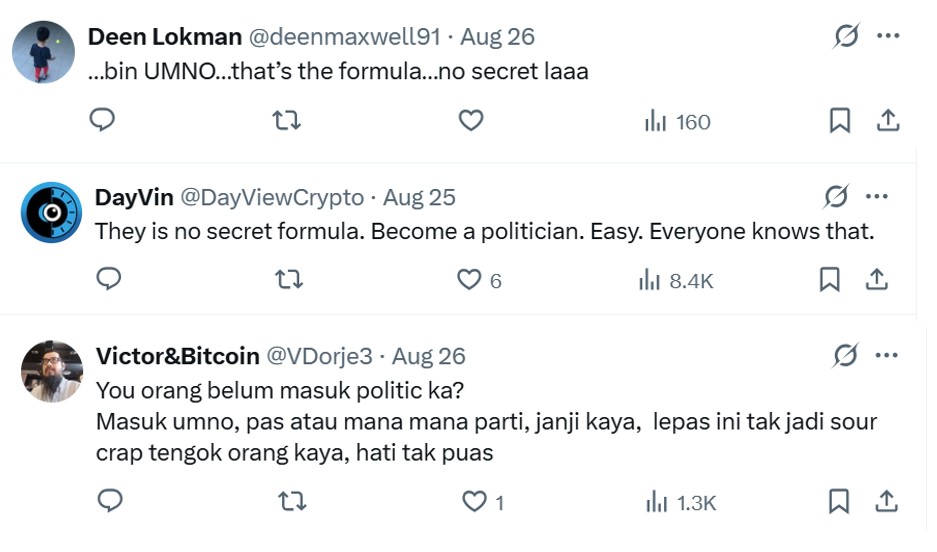Like DayVin's post with 6 likes
The height and width of the screenshot is (552, 937).
[x=469, y=280]
